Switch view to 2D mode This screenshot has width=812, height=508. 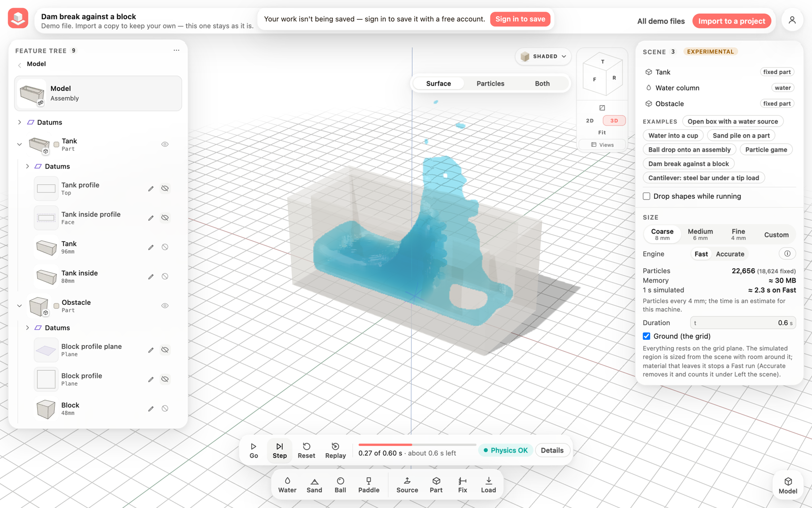pos(590,121)
